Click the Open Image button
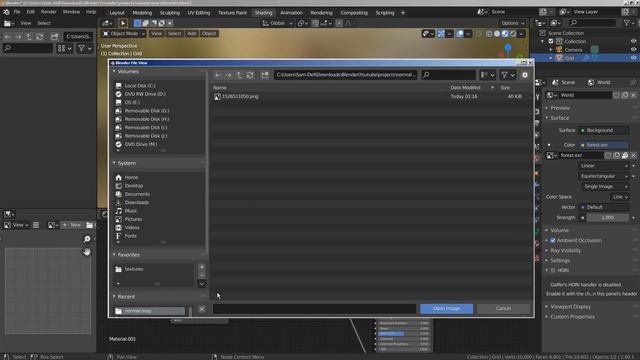Image resolution: width=640 pixels, height=360 pixels. [x=447, y=309]
